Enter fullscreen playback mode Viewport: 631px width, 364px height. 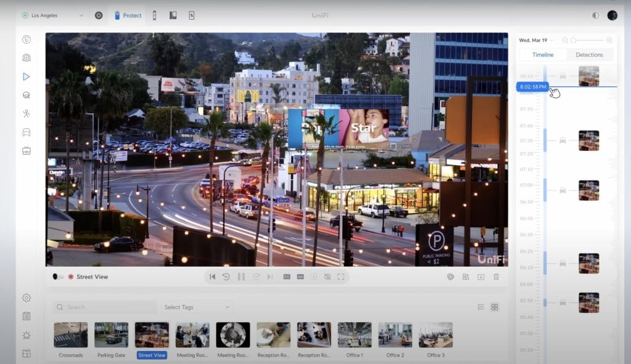click(x=341, y=277)
